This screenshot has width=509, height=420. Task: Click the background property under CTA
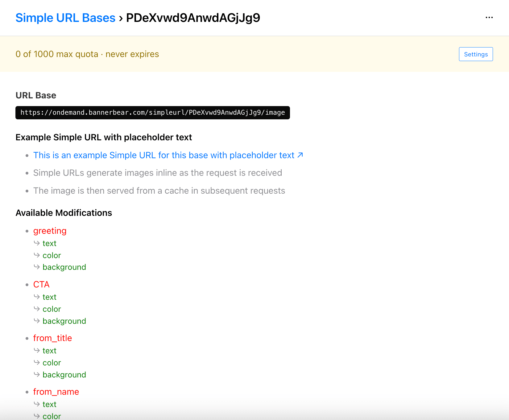coord(64,321)
